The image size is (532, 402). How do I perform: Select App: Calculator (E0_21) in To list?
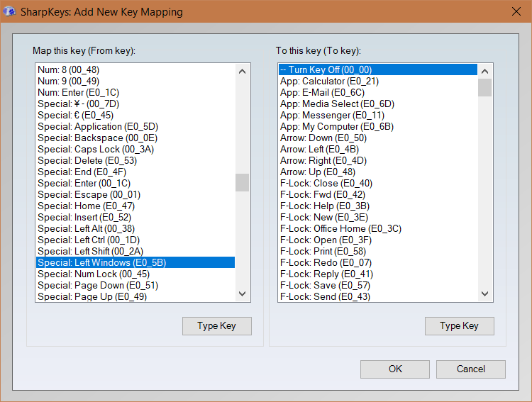[x=378, y=81]
